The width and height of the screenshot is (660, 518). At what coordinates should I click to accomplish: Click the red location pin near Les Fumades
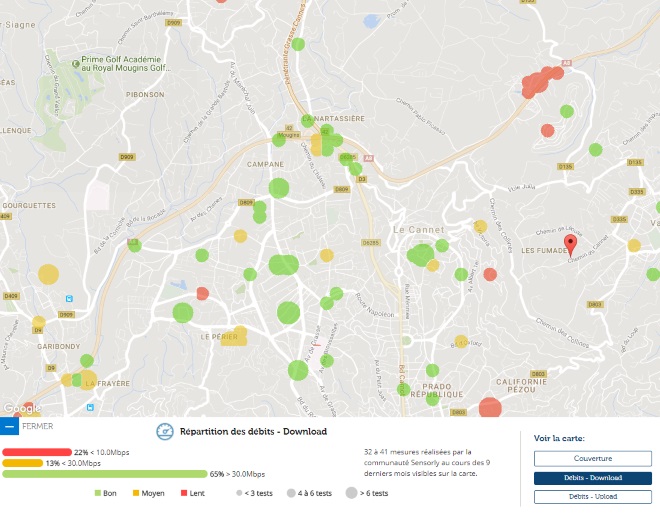tap(571, 245)
